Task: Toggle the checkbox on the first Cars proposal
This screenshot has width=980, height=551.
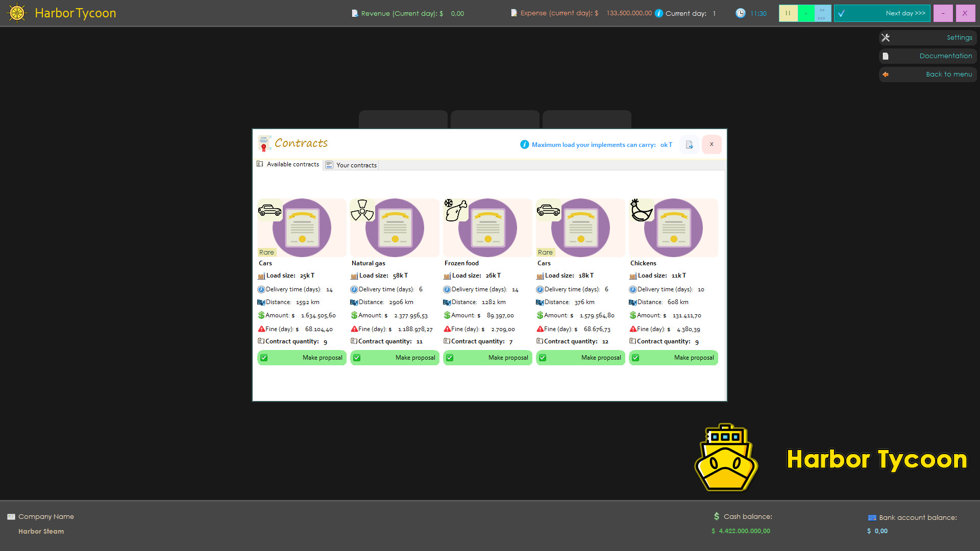Action: [264, 358]
